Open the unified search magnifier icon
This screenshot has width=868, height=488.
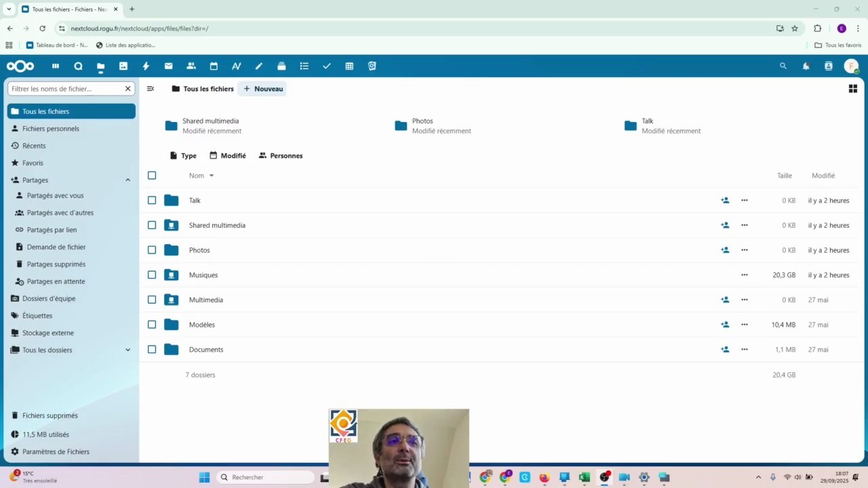pos(783,66)
